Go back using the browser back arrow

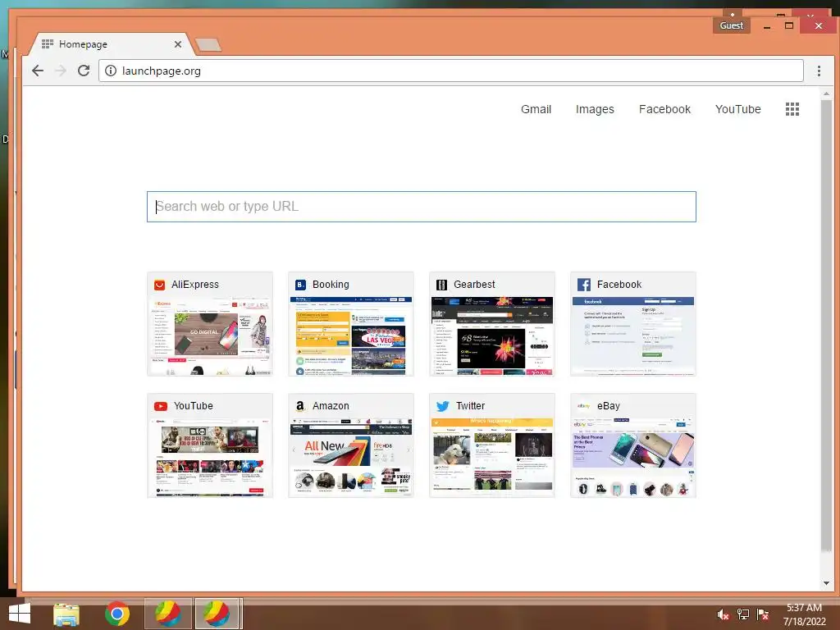click(38, 71)
